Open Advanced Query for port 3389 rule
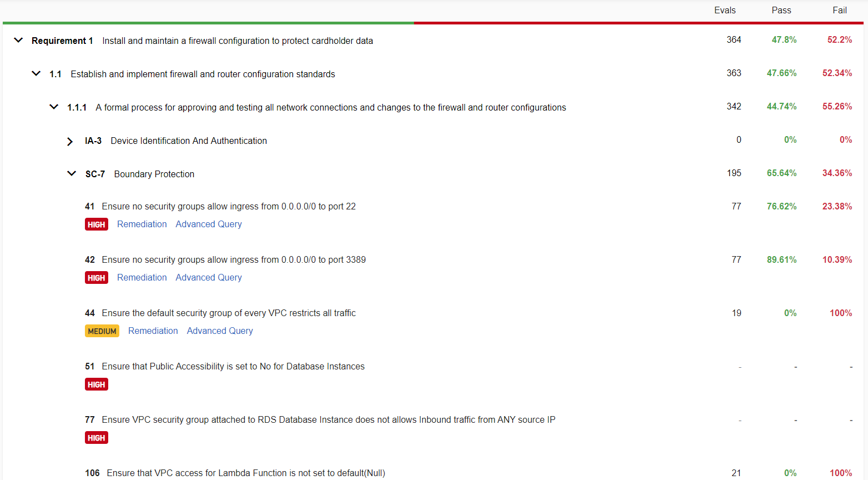Viewport: 868px width, 480px height. (x=209, y=278)
